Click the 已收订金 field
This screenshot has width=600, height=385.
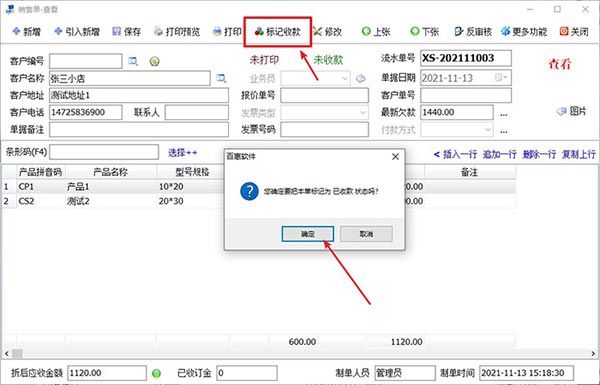[247, 373]
